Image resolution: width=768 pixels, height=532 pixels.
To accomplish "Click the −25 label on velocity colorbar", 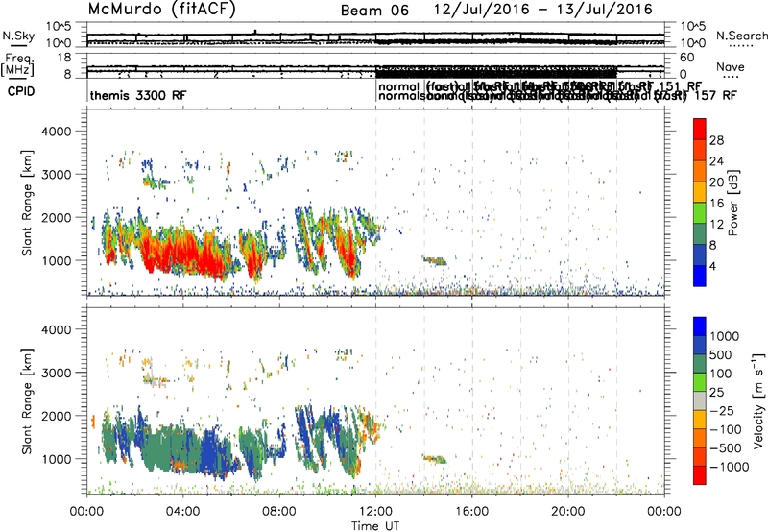I will (722, 411).
